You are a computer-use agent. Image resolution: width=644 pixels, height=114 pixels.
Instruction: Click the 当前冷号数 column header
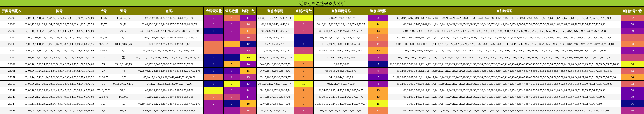(x=304, y=11)
